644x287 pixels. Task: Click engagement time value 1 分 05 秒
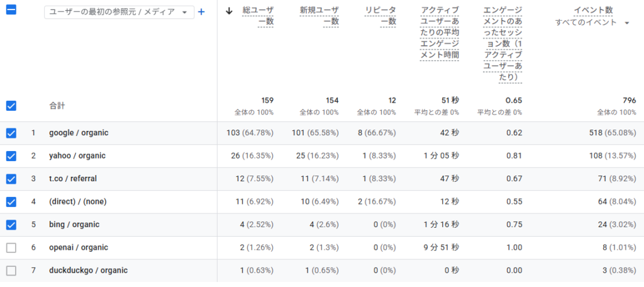pyautogui.click(x=442, y=156)
